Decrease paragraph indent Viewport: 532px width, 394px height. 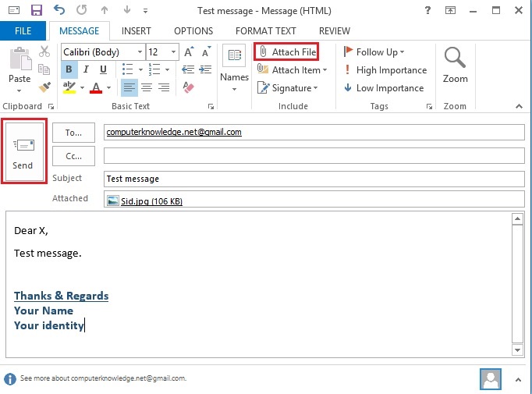[188, 69]
